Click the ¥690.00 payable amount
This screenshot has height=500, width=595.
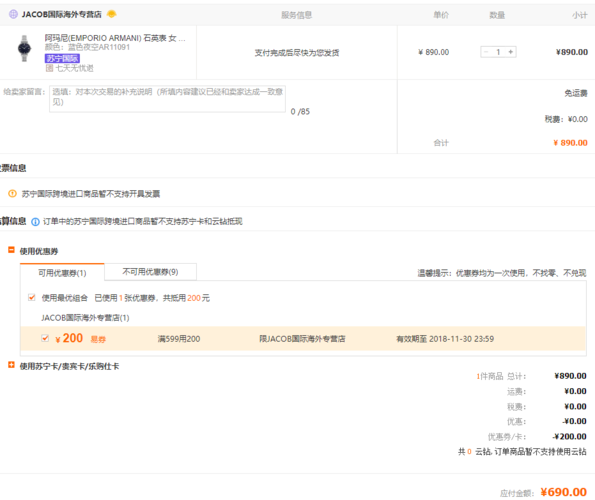(564, 492)
